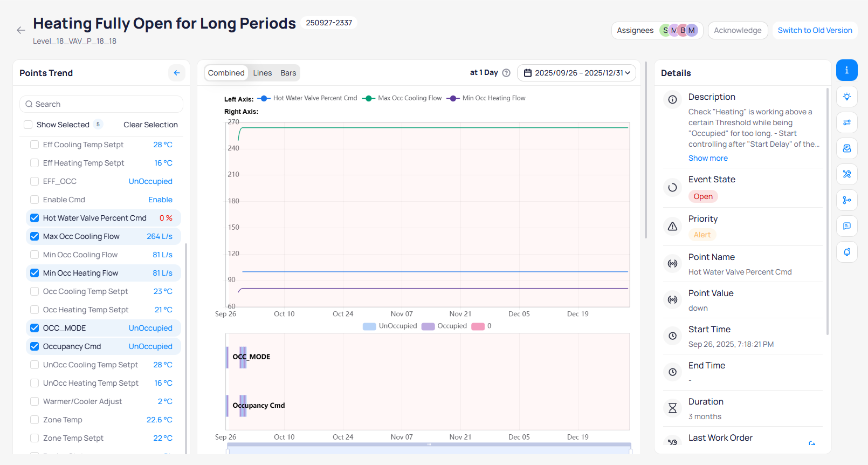Click the Points Trend search field
The width and height of the screenshot is (868, 465).
[x=101, y=104]
